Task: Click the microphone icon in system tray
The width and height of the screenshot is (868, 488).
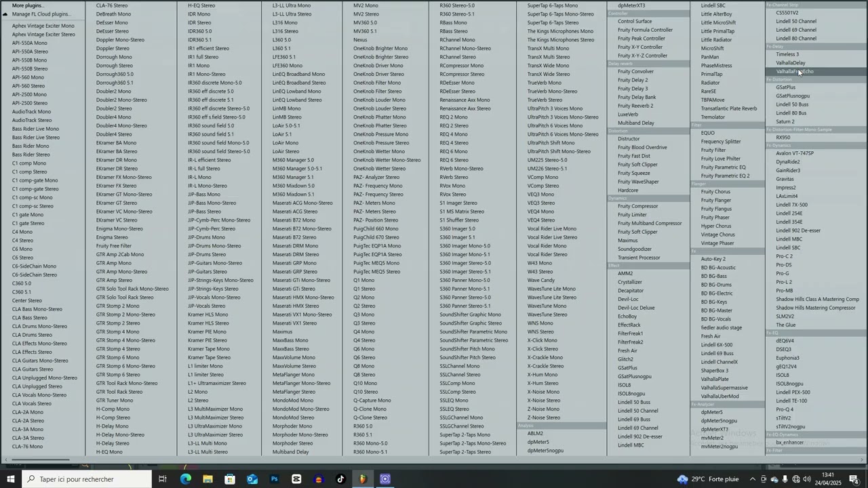Action: click(785, 480)
